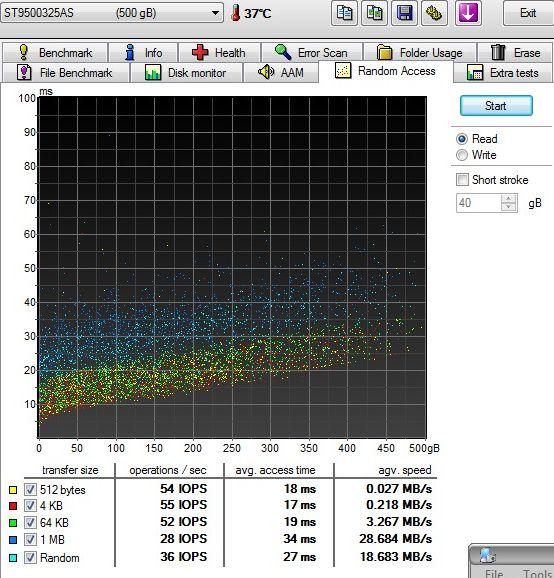
Task: Click the yellow 512 bytes legend swatch
Action: point(13,490)
